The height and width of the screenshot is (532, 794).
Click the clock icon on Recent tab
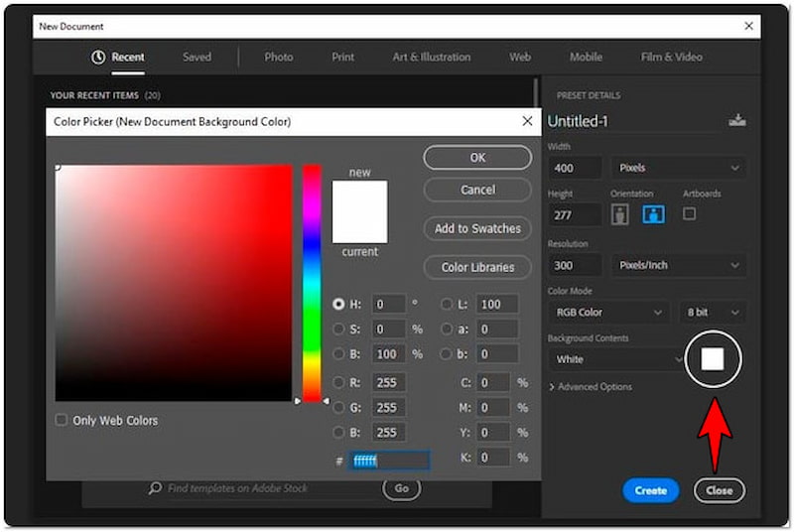(98, 57)
